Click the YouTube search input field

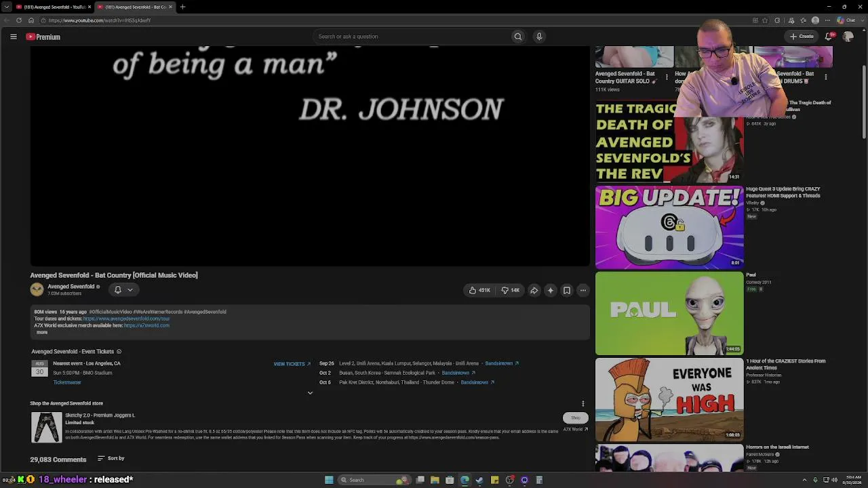412,37
